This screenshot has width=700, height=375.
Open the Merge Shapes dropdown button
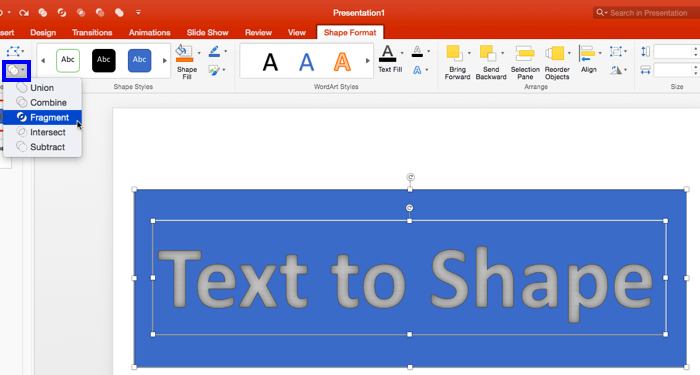pyautogui.click(x=17, y=71)
